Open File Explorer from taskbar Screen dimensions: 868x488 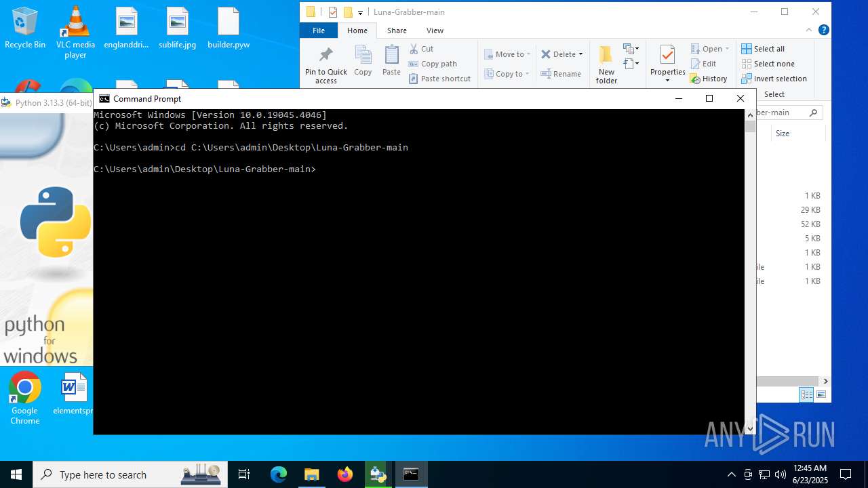311,474
